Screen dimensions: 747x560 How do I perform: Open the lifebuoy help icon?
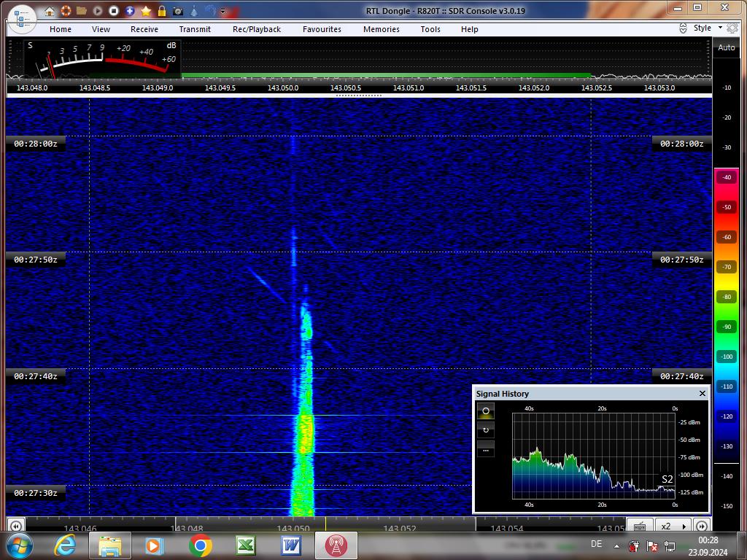[66, 10]
